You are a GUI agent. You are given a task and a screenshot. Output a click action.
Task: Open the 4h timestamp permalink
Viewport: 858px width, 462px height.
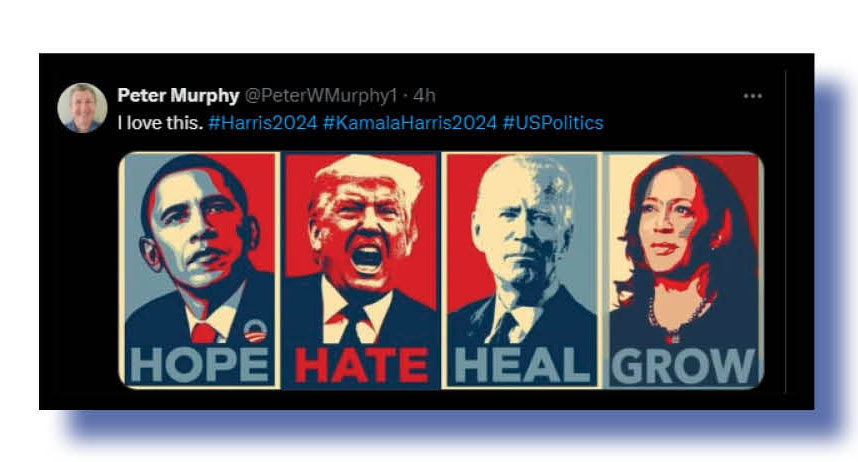tap(425, 96)
